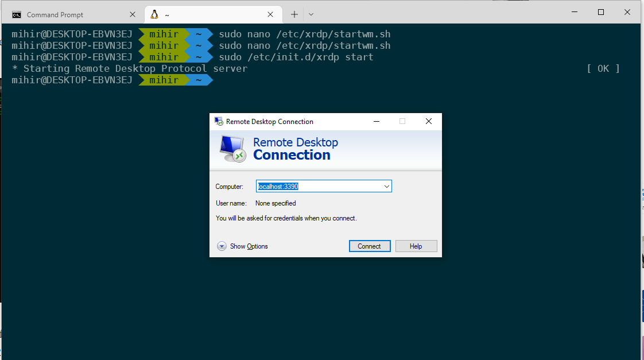Image resolution: width=644 pixels, height=360 pixels.
Task: Click the Remote Desktop title bar icon
Action: tap(219, 121)
